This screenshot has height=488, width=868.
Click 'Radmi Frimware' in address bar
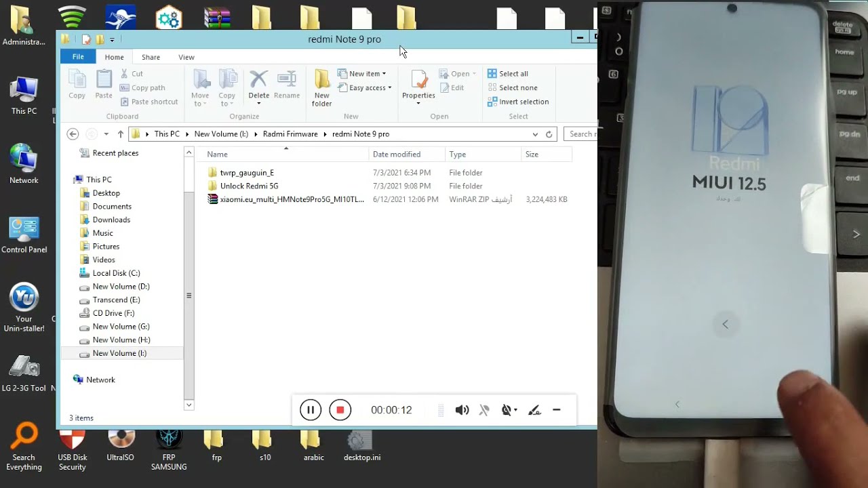[290, 134]
